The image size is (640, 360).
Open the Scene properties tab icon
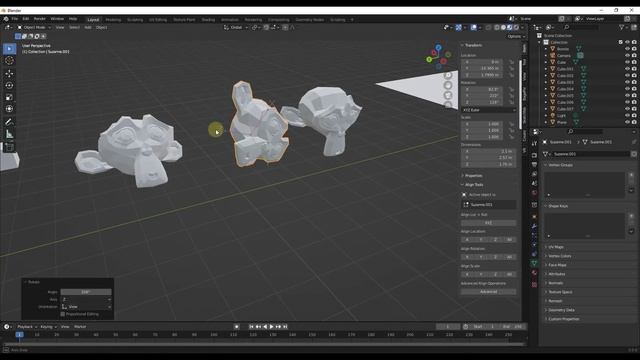(x=534, y=184)
